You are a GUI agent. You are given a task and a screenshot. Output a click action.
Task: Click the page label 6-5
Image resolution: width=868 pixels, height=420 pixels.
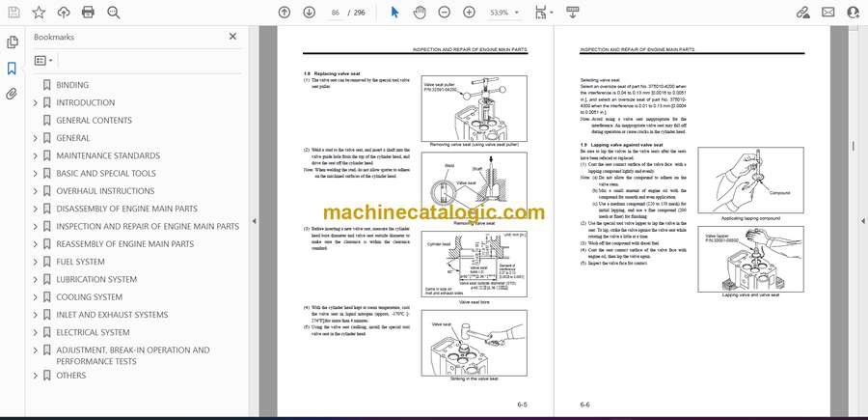(x=522, y=405)
